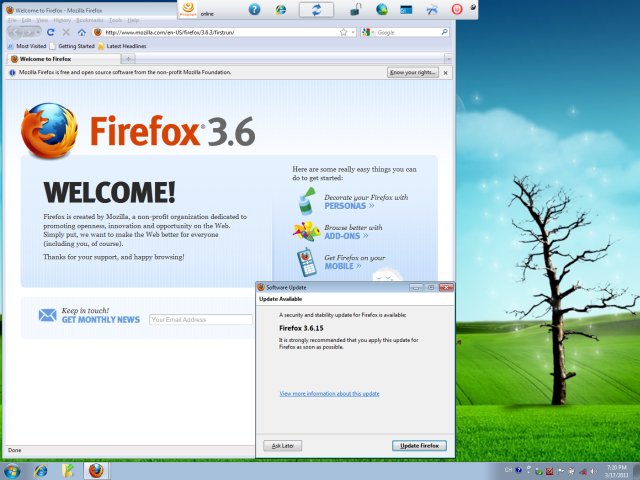640x480 pixels.
Task: Select the Welcome to Firefox tab
Action: [64, 59]
